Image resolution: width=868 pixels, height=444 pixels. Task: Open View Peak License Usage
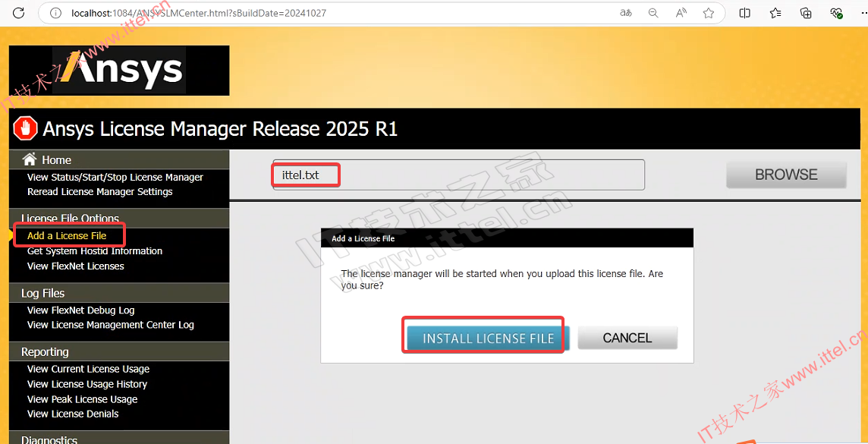[x=82, y=399]
